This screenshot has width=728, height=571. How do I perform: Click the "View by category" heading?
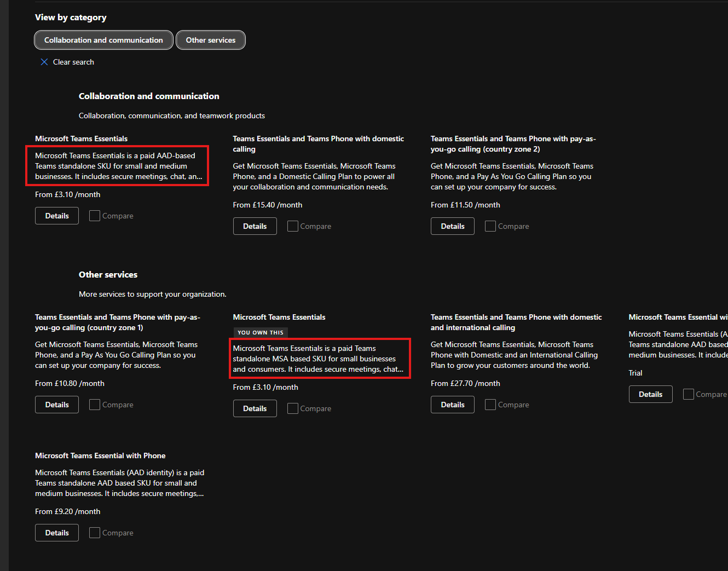click(71, 18)
